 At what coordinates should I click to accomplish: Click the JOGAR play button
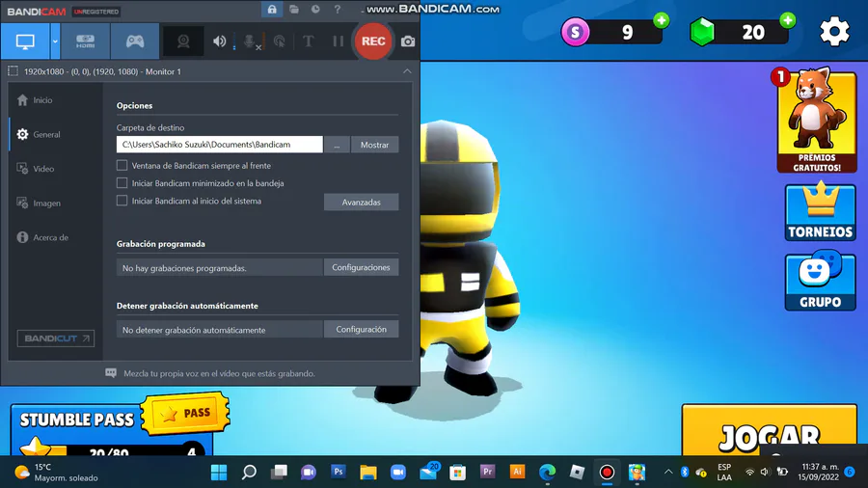(770, 430)
